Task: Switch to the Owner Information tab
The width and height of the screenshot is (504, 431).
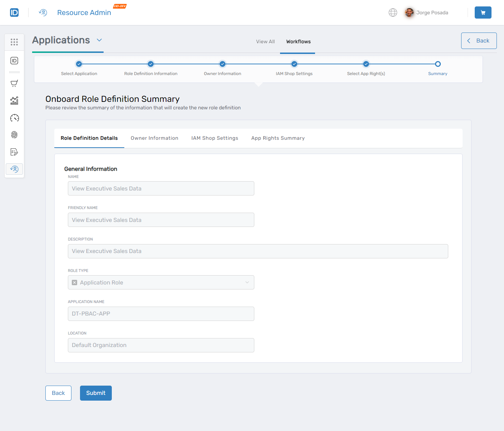Action: tap(154, 138)
